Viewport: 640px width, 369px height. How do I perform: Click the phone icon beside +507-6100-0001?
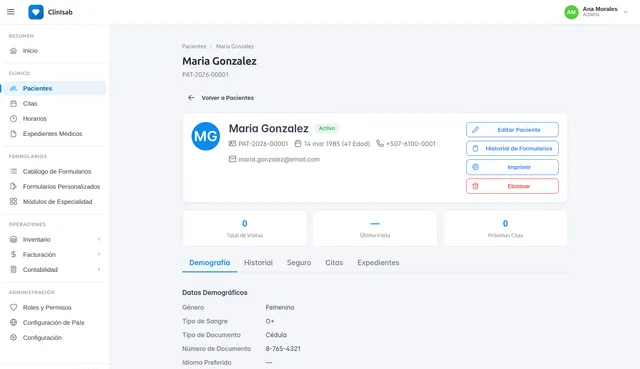coord(380,143)
